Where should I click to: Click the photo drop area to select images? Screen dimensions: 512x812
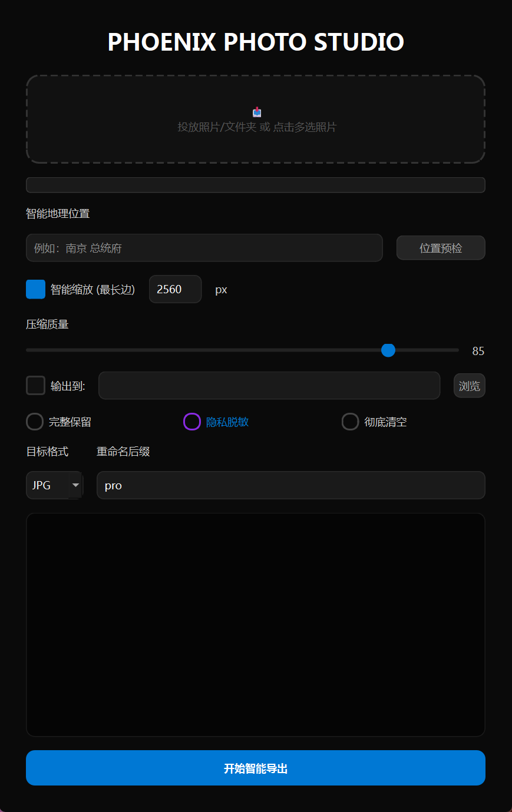(256, 120)
